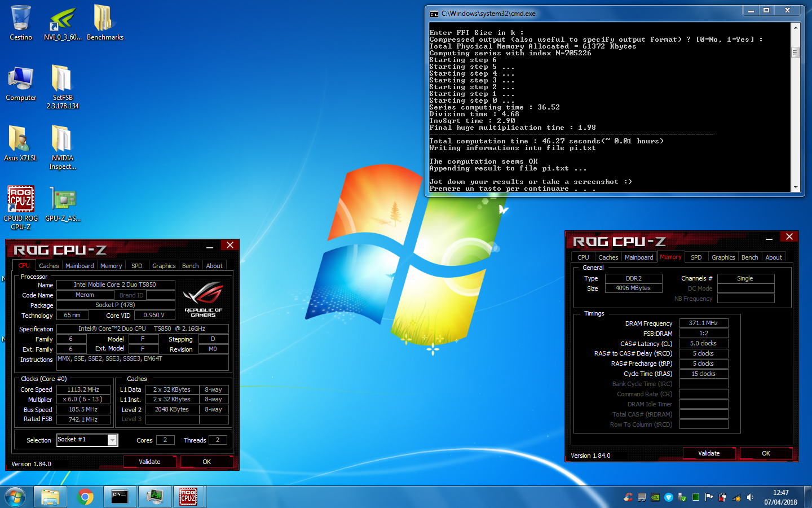The width and height of the screenshot is (812, 508).
Task: Minimize the right ROG CPU-Z Memory window
Action: pyautogui.click(x=769, y=238)
